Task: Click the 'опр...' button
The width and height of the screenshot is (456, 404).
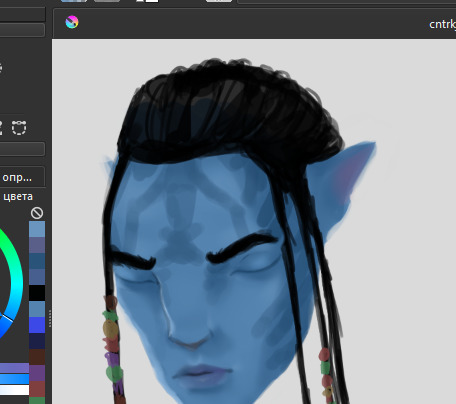Action: [x=17, y=177]
